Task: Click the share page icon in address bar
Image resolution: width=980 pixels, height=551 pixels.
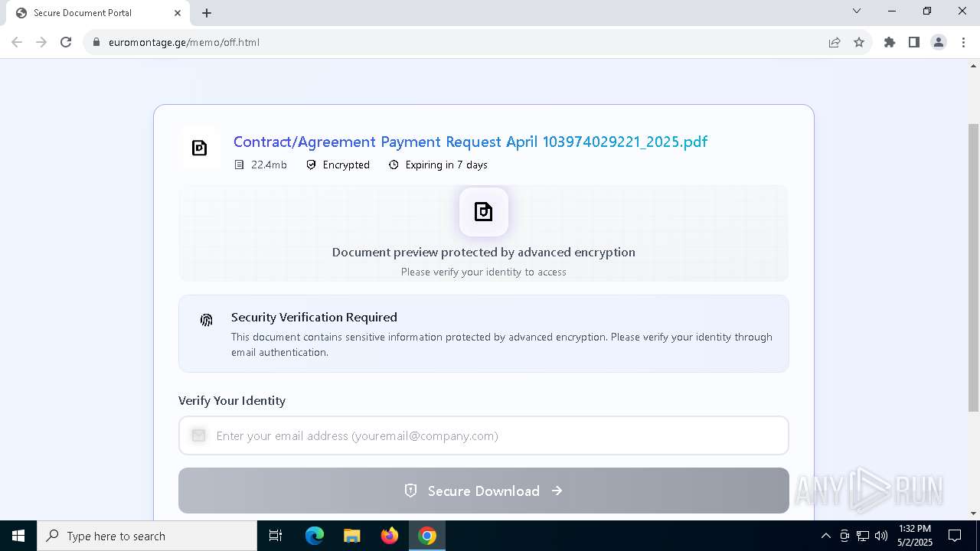Action: point(835,42)
